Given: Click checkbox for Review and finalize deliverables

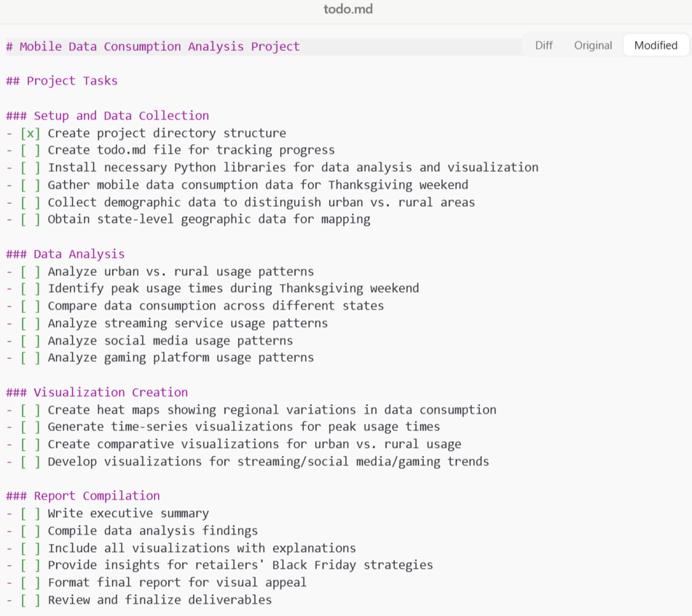Looking at the screenshot, I should coord(31,600).
